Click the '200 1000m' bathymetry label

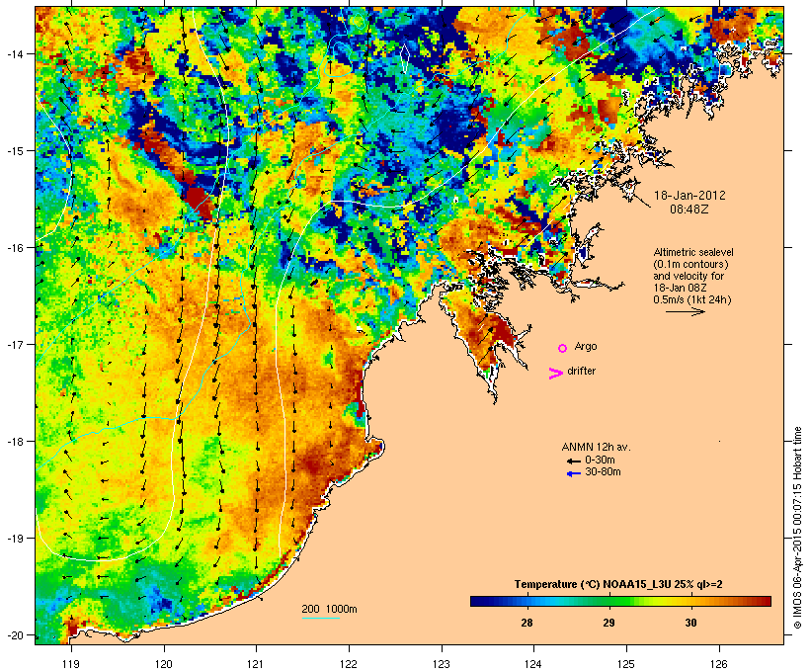click(x=329, y=609)
